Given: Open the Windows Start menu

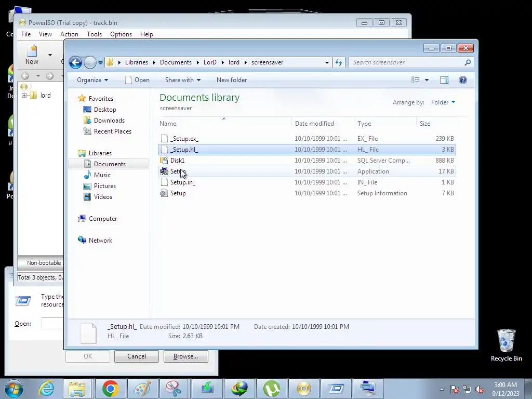Looking at the screenshot, I should 14,389.
